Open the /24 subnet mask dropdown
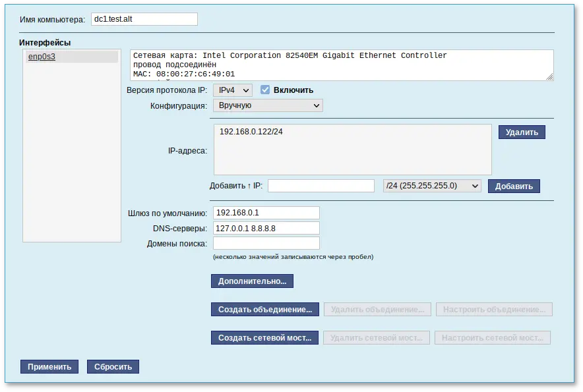583x392 pixels. pyautogui.click(x=432, y=186)
